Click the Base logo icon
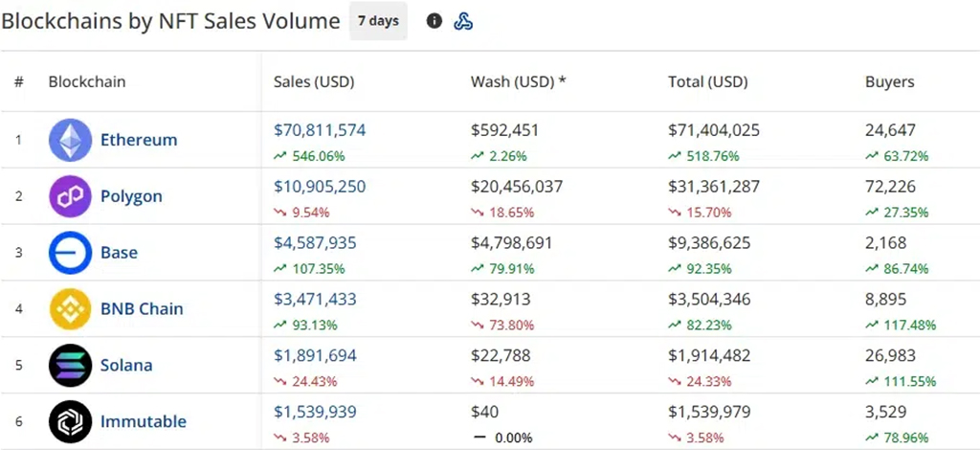980x450 pixels. 70,253
